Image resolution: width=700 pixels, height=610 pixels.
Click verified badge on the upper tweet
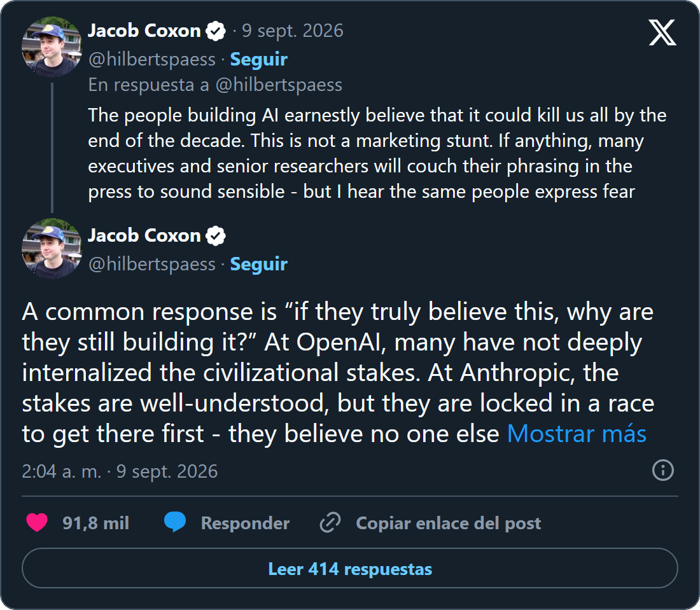(x=216, y=31)
